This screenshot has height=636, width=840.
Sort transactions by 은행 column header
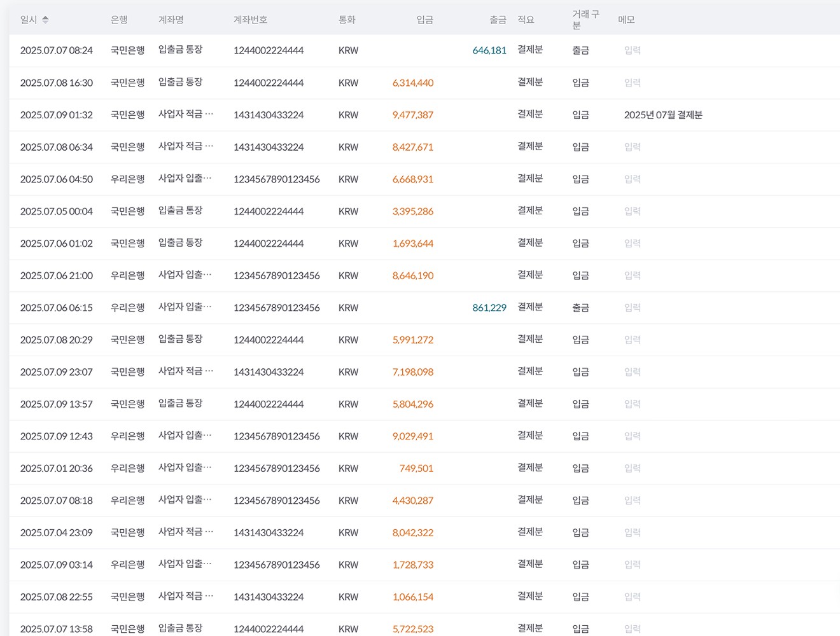[x=120, y=19]
